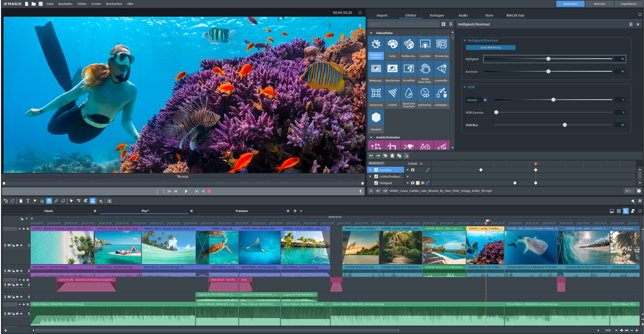Switch to the Vorlagen tab
Screen dimensions: 644x334
(x=437, y=15)
